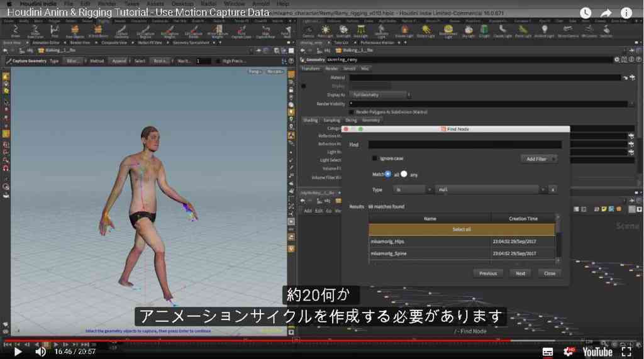Image resolution: width=644 pixels, height=359 pixels.
Task: Open parameter pane gear settings icon
Action: pos(616,60)
